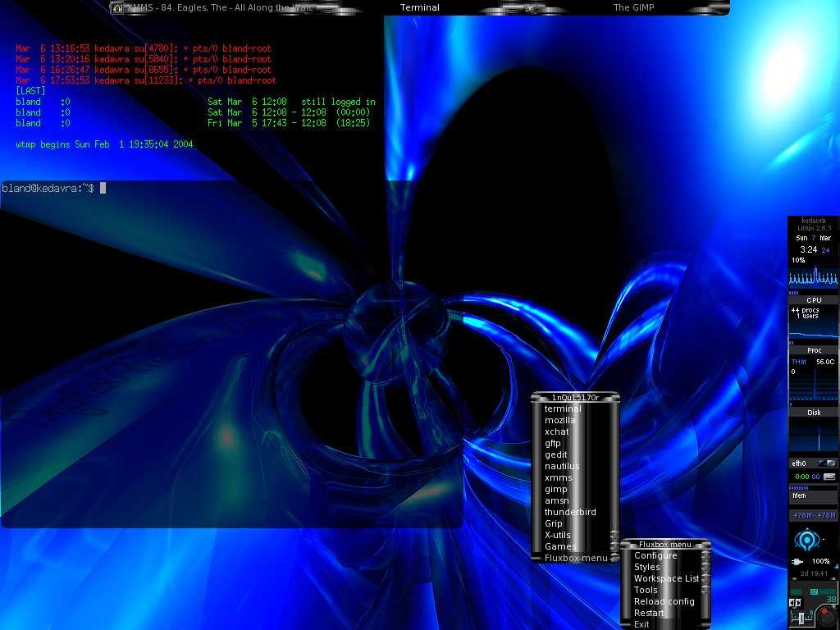The image size is (840, 630).
Task: Click the PPP timer button icon
Action: 829,476
